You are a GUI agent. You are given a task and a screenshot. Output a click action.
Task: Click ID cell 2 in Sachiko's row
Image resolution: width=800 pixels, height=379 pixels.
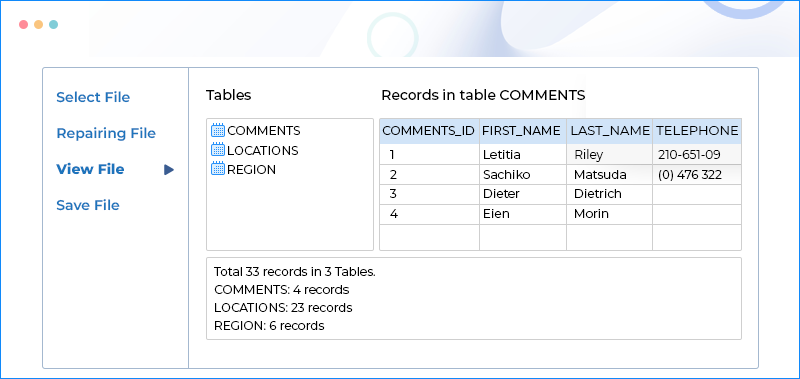pyautogui.click(x=429, y=174)
